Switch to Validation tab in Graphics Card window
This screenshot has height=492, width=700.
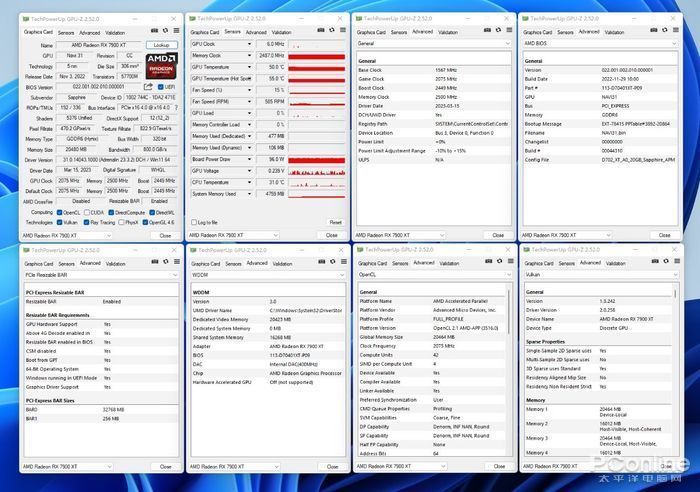click(115, 33)
